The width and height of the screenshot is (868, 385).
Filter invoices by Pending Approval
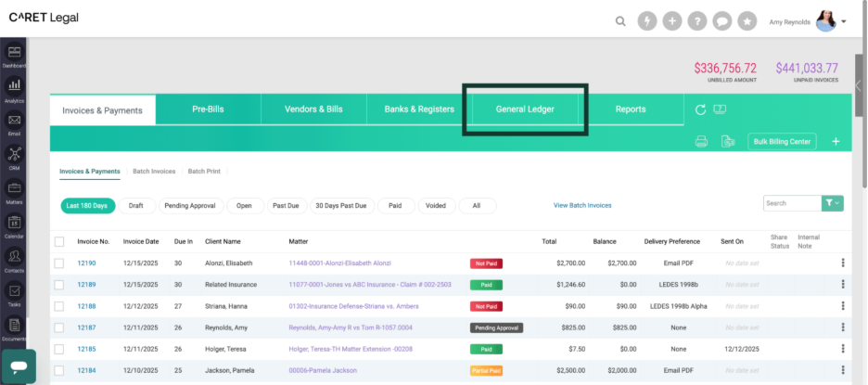(191, 206)
